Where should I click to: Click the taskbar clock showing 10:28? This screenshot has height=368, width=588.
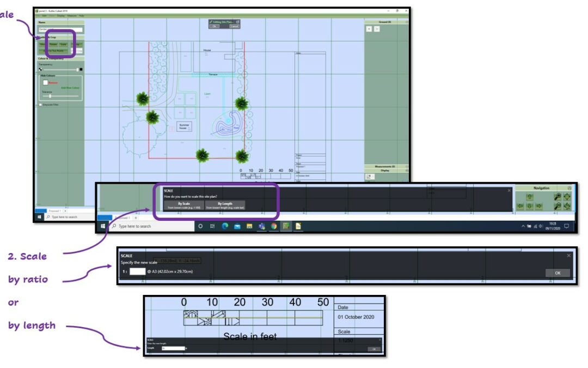coord(553,226)
